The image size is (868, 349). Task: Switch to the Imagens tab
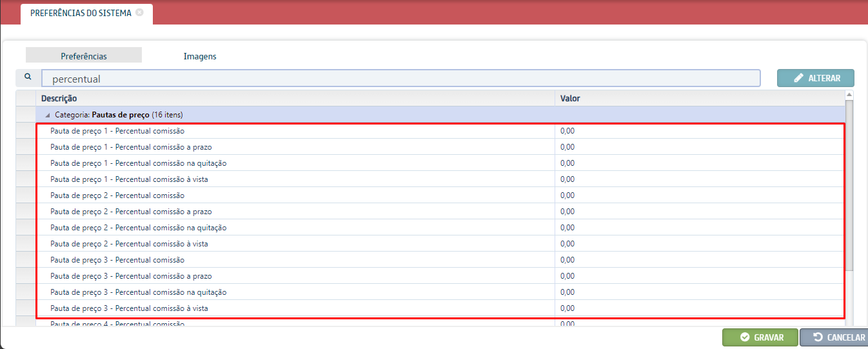click(x=200, y=56)
